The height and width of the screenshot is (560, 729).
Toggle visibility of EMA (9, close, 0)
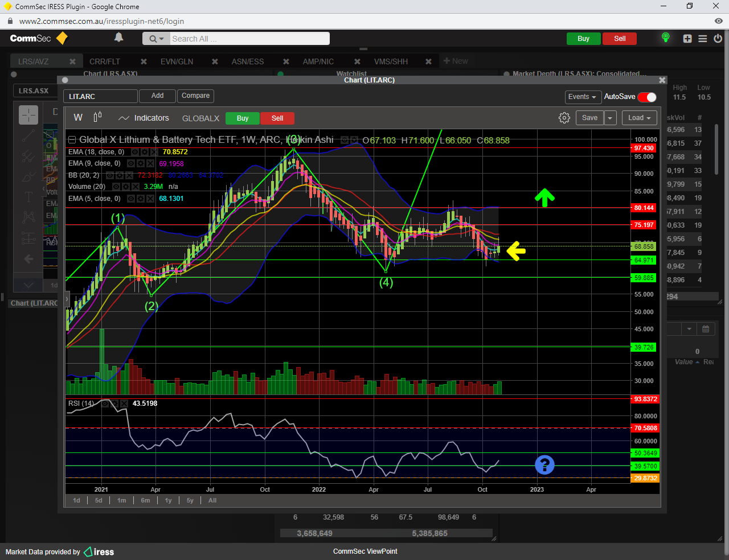point(131,163)
